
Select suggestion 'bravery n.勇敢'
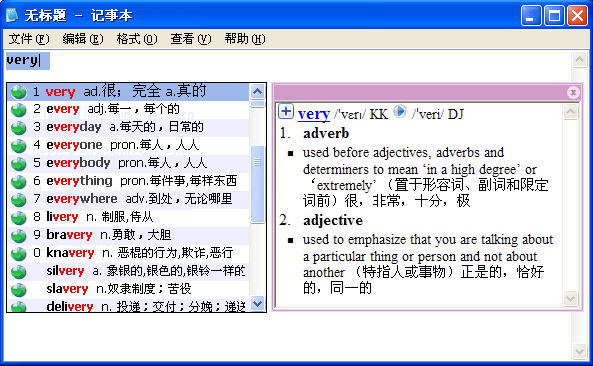coord(128,236)
